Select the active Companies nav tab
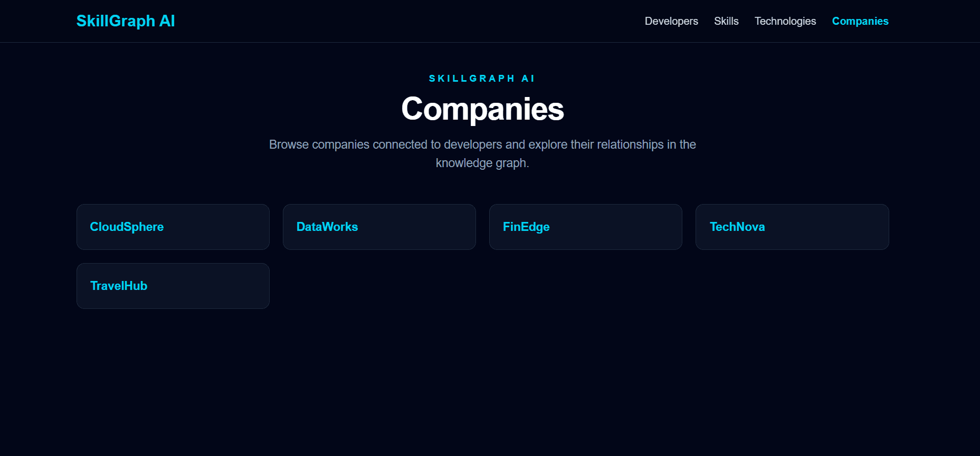The image size is (980, 456). [860, 21]
